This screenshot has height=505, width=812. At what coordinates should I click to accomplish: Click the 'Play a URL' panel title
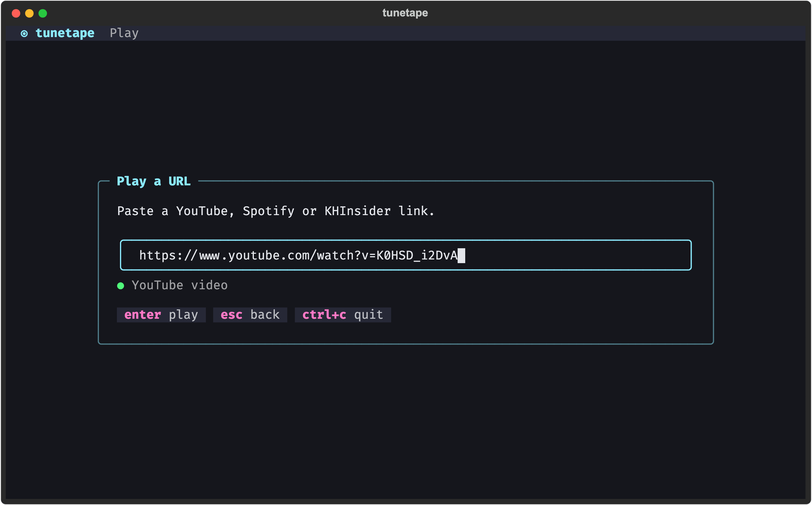coord(154,181)
